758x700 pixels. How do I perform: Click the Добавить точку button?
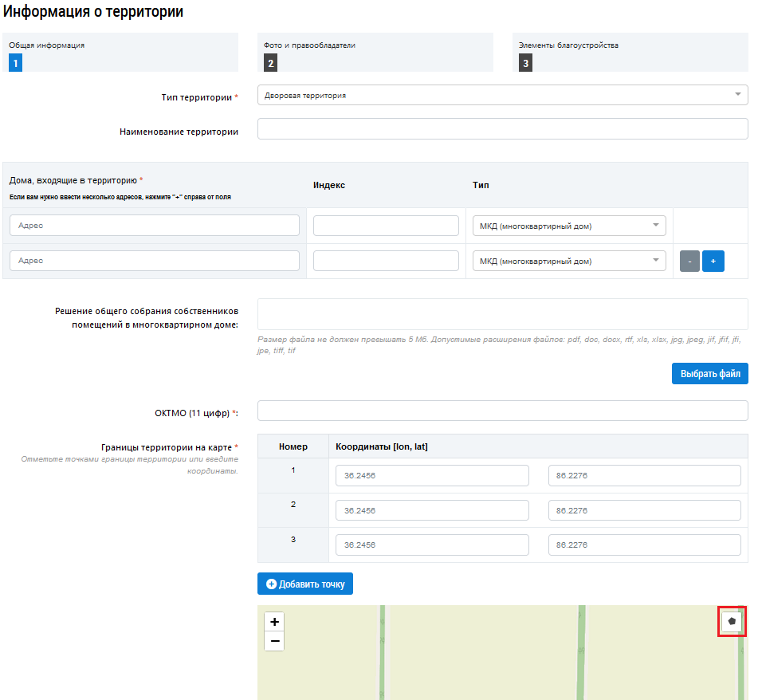click(x=305, y=584)
